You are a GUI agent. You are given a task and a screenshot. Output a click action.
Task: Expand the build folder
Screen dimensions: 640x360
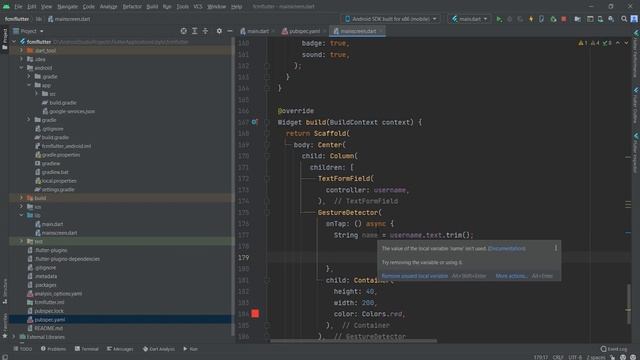point(22,198)
